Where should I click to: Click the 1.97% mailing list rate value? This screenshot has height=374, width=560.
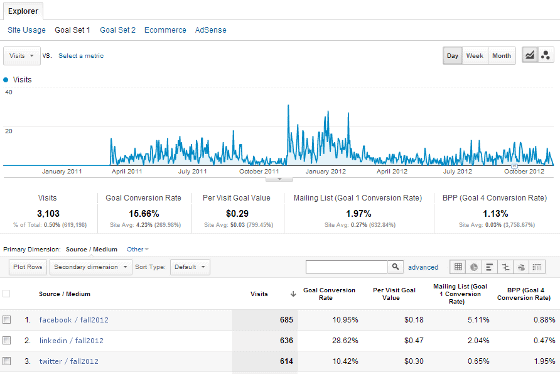359,214
